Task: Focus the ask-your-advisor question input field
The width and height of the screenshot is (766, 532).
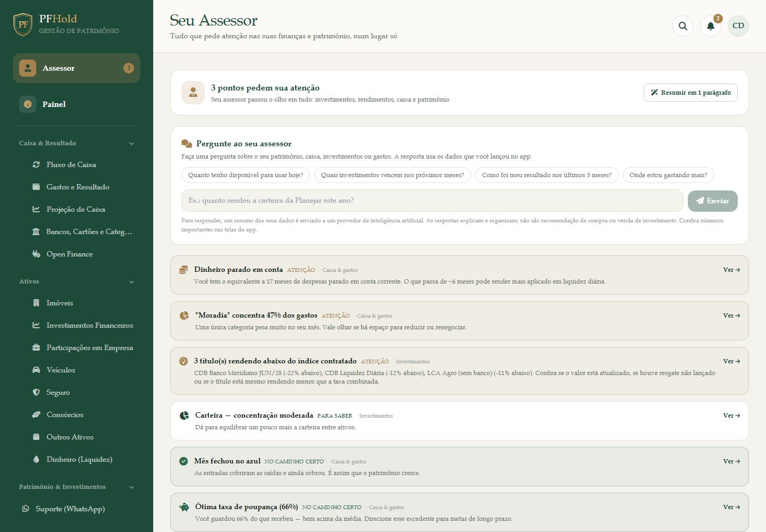Action: coord(432,201)
